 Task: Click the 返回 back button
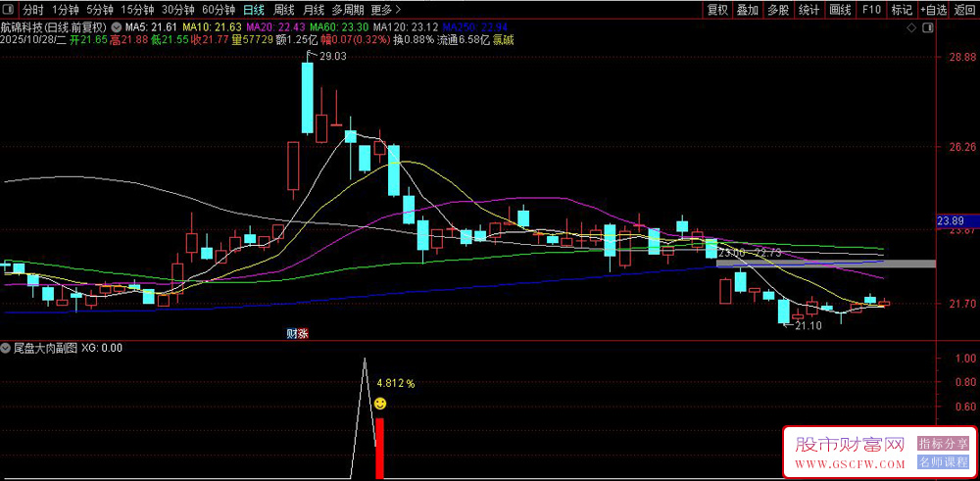965,10
